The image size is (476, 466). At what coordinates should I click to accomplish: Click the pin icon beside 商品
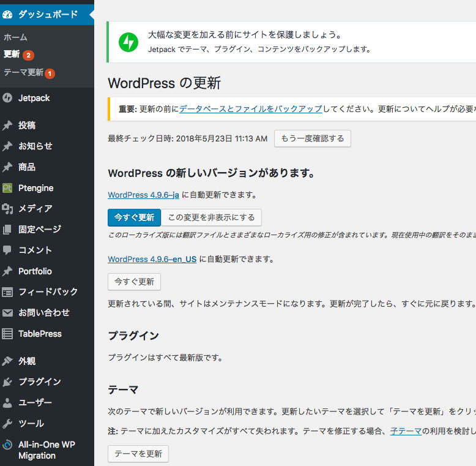(x=7, y=167)
